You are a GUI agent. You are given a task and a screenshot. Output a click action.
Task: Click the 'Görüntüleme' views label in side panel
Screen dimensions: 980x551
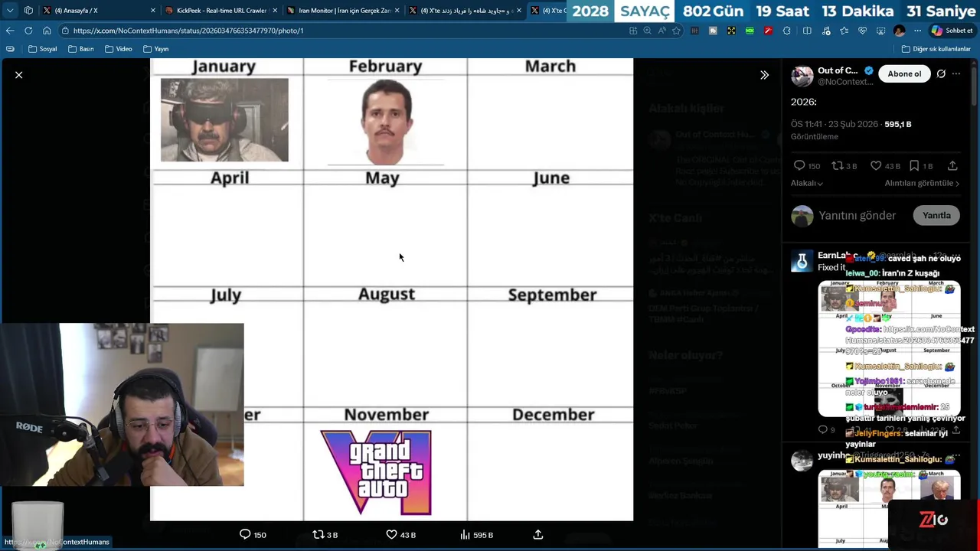pos(815,137)
